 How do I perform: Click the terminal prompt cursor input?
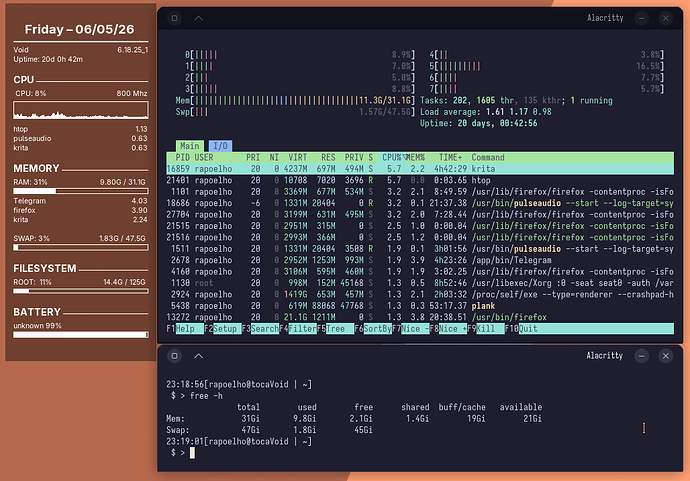192,453
